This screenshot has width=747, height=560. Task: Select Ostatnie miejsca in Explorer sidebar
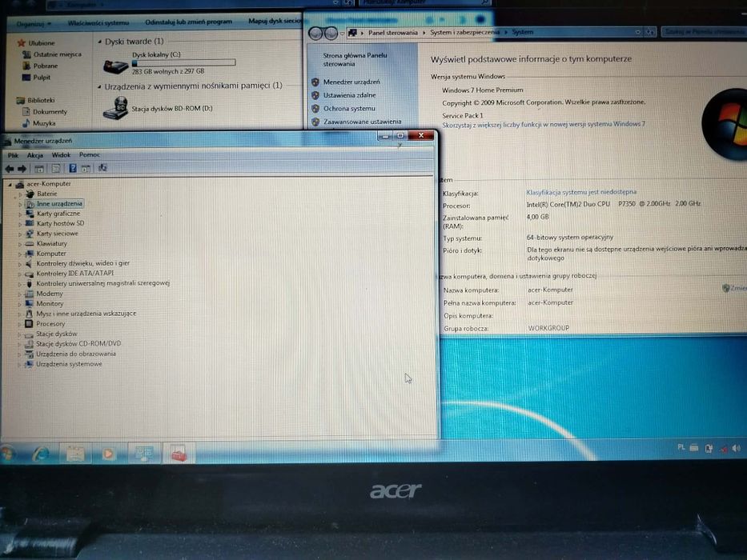[x=57, y=54]
